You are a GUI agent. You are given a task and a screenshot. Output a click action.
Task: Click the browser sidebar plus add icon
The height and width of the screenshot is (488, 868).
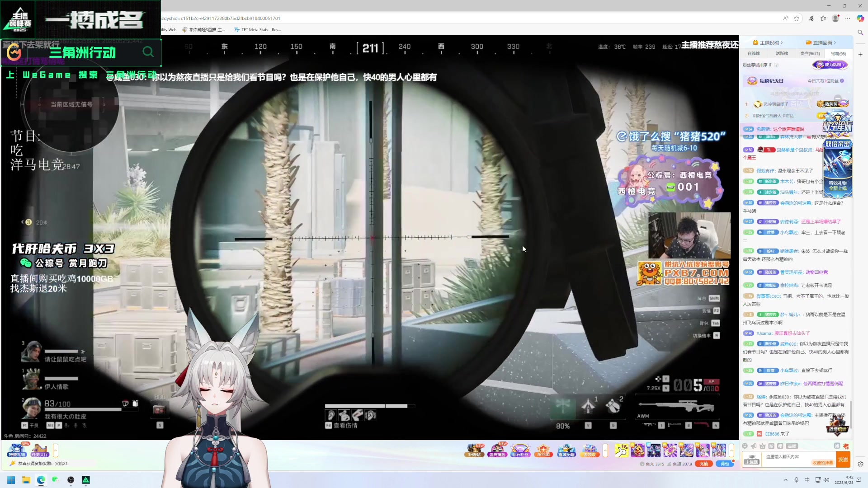click(860, 54)
